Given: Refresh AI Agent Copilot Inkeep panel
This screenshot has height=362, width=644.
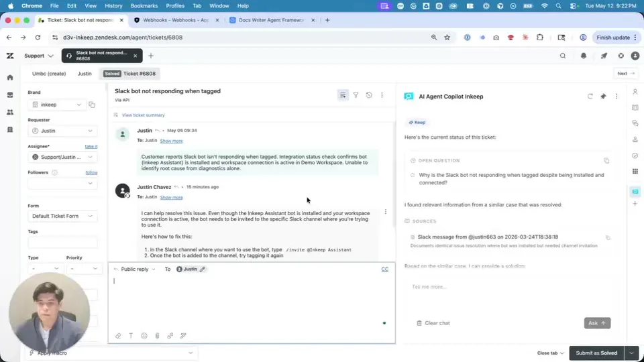Looking at the screenshot, I should 590,97.
